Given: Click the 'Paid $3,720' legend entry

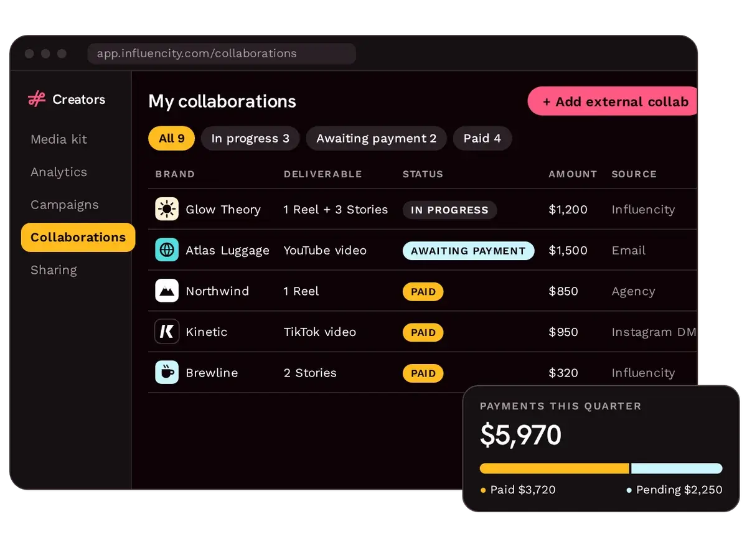Looking at the screenshot, I should (518, 490).
